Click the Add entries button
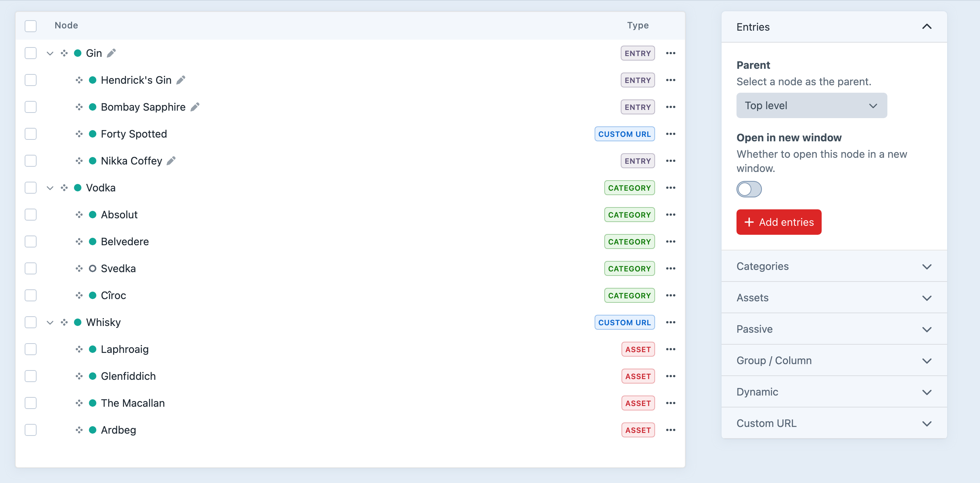Viewport: 980px width, 483px height. (779, 222)
